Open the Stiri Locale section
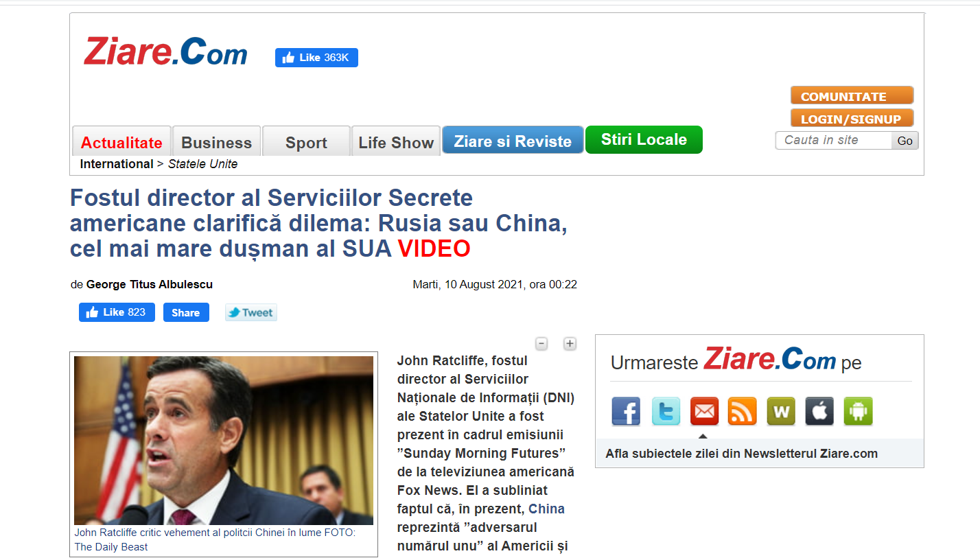The image size is (980, 558). pos(644,139)
